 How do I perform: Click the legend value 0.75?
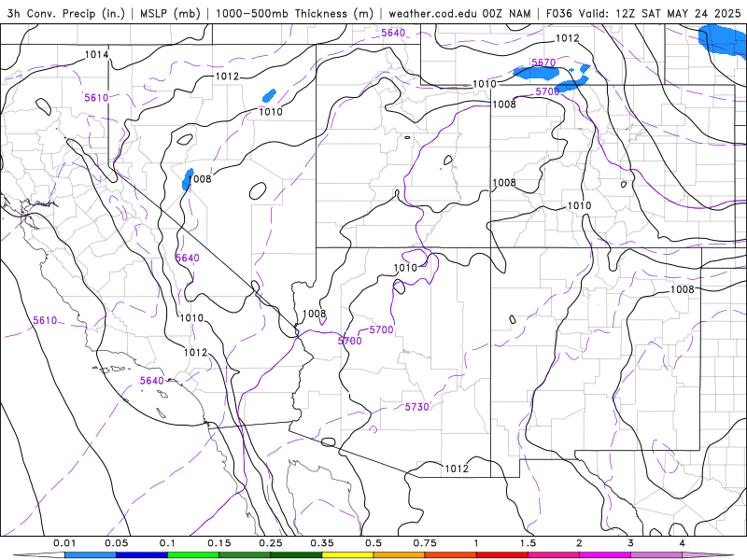pyautogui.click(x=425, y=543)
